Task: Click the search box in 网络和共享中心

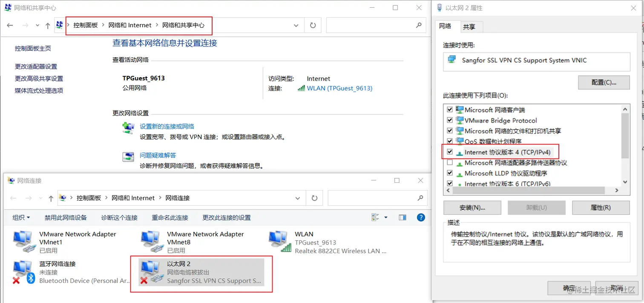Action: 375,25
